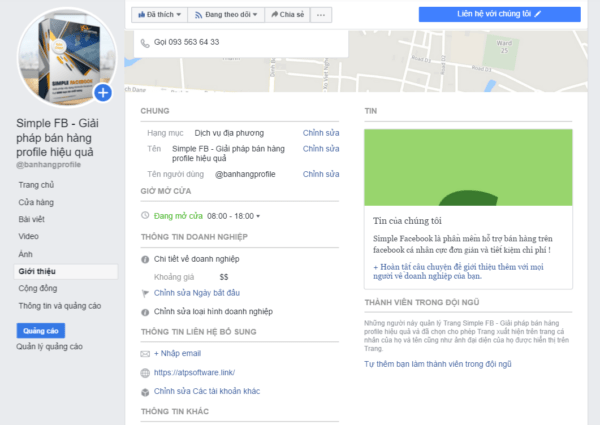Click the + Nhập email link
600x425 pixels.
(177, 353)
